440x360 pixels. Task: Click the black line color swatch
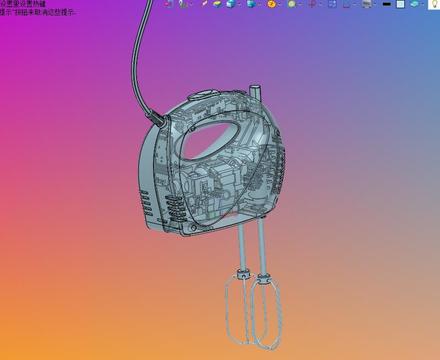tap(387, 4)
